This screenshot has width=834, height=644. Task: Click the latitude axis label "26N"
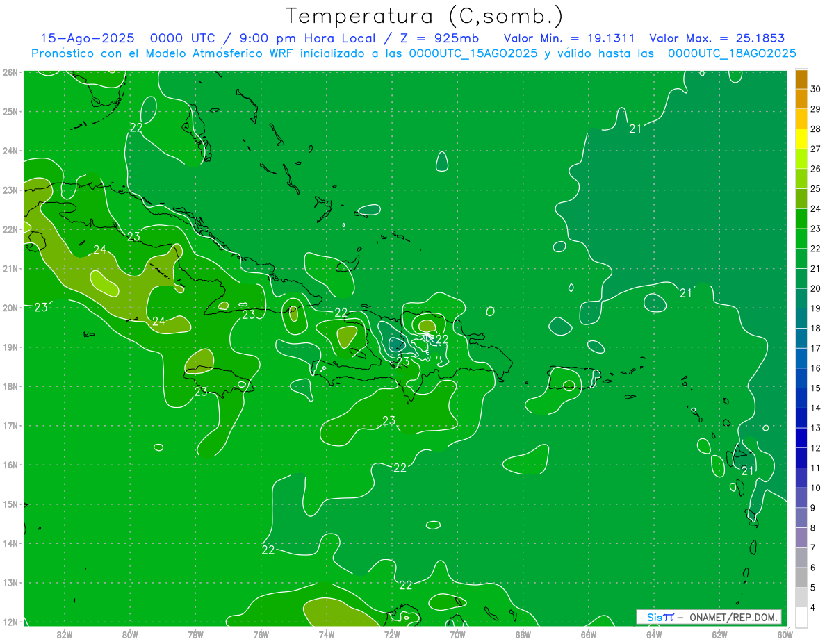point(10,72)
